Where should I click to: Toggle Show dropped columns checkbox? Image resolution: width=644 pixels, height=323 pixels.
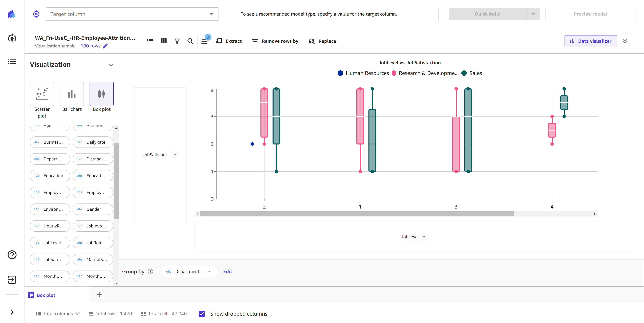(202, 314)
